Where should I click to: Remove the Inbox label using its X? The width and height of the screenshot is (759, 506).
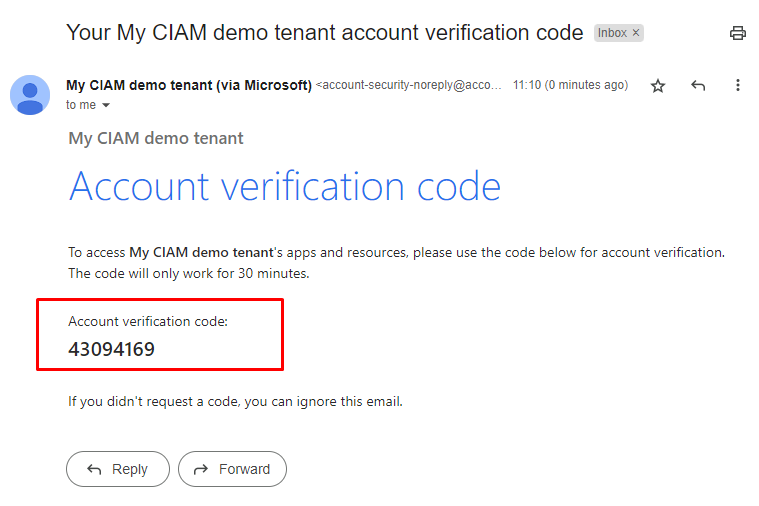coord(635,33)
